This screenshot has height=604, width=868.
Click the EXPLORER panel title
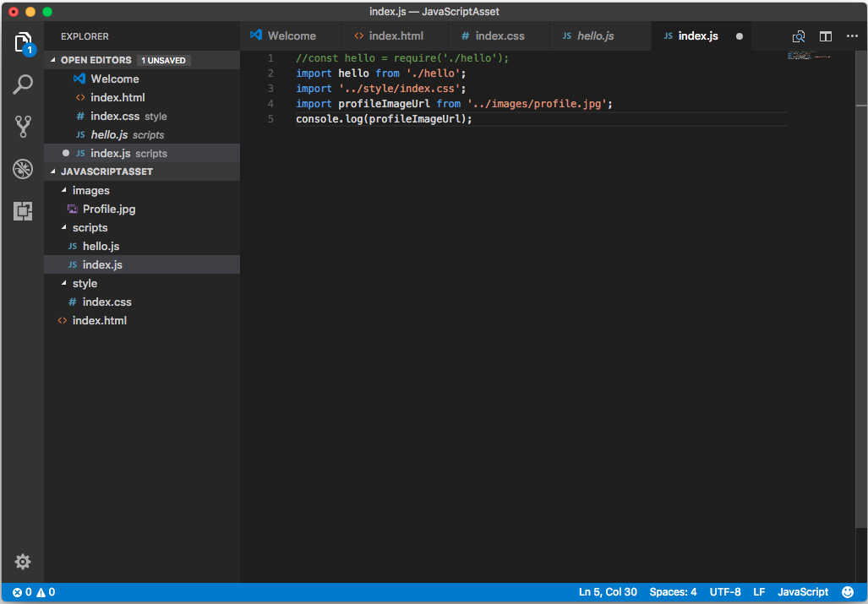pyautogui.click(x=85, y=36)
